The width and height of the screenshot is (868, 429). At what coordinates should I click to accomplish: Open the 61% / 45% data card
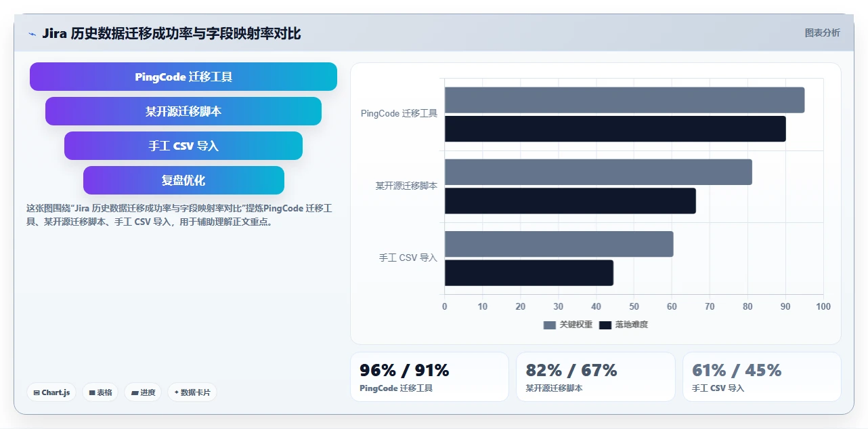(x=762, y=377)
